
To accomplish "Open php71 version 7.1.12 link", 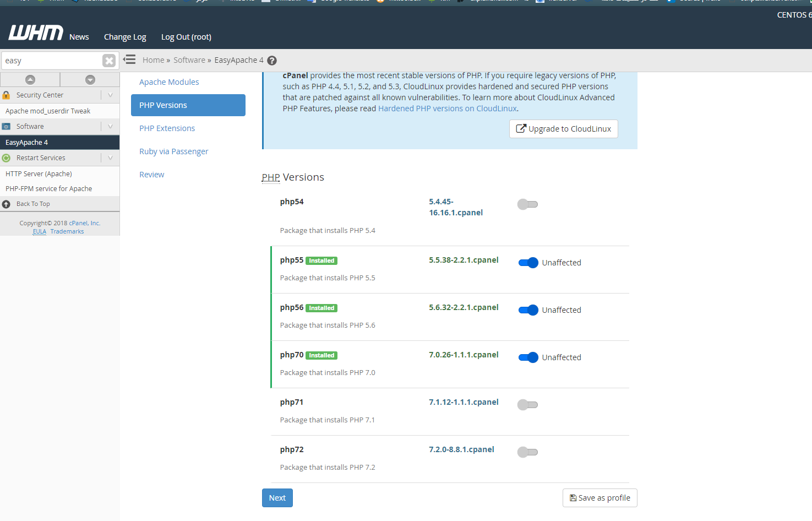I will click(x=464, y=402).
